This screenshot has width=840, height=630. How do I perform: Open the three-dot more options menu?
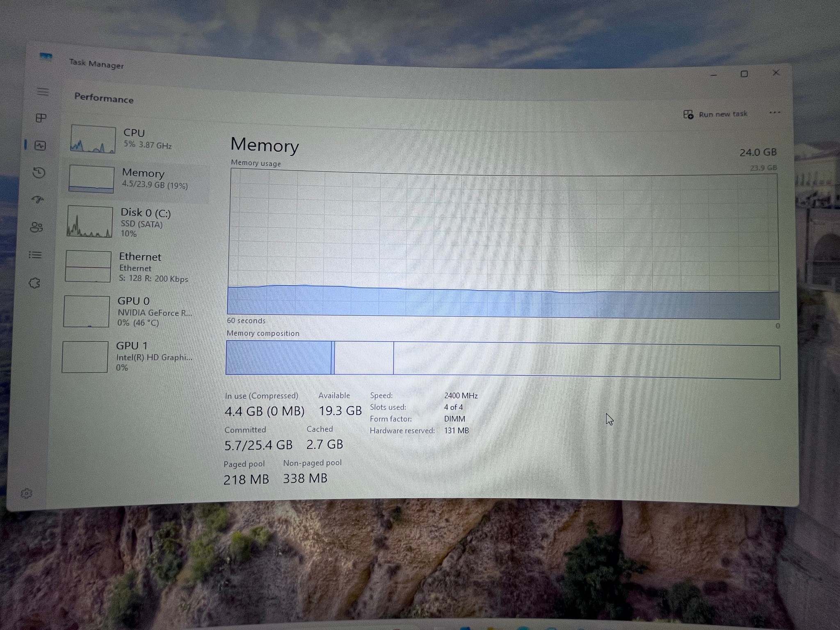tap(774, 112)
